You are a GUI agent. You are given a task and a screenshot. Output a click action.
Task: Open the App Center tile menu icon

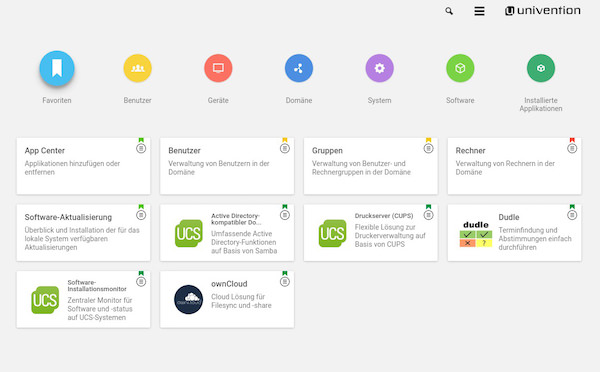click(141, 148)
